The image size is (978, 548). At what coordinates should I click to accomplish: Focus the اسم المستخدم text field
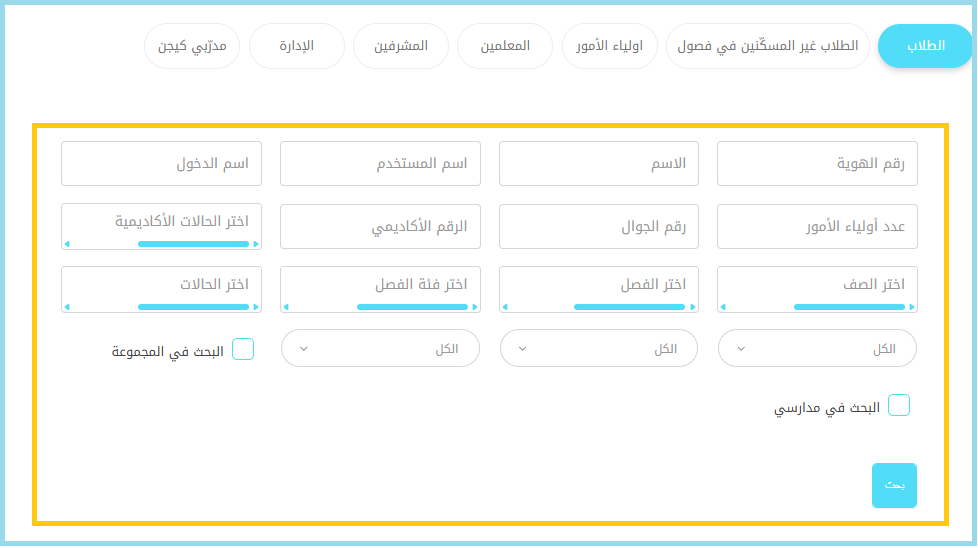380,164
